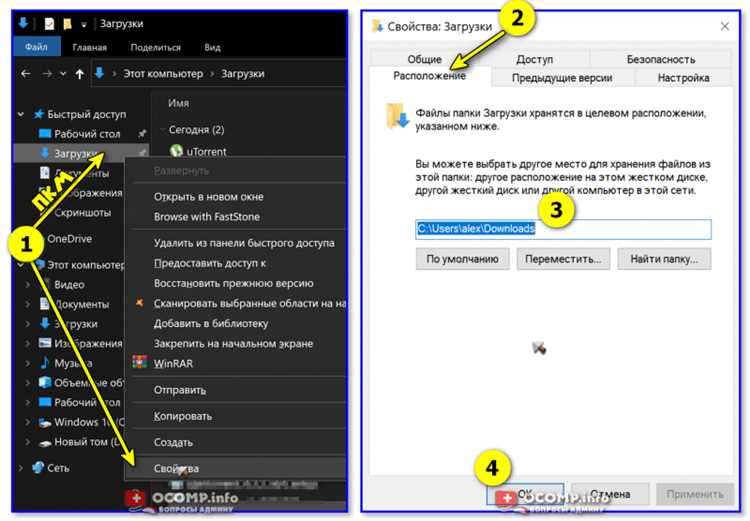Screen dimensions: 750x521
Task: Click the folder icon in the Properties title bar
Action: (378, 26)
